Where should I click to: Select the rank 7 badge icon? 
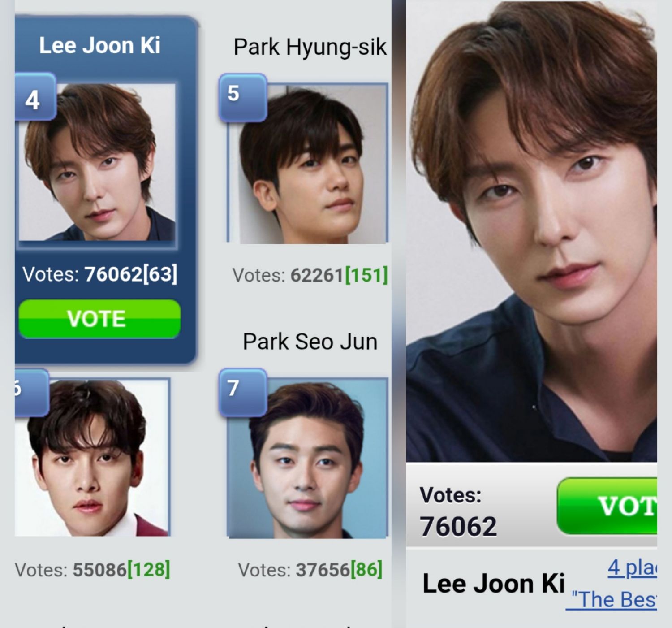(243, 392)
